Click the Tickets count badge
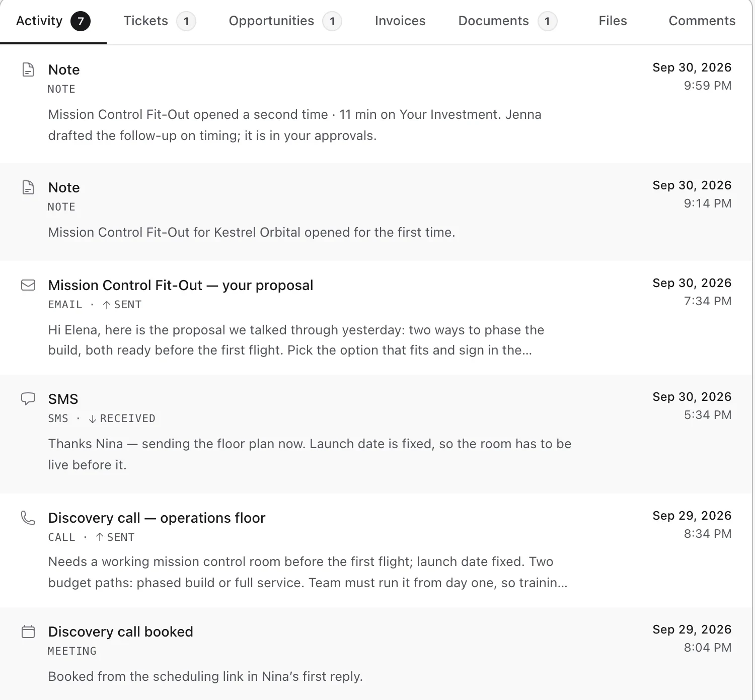 point(186,21)
